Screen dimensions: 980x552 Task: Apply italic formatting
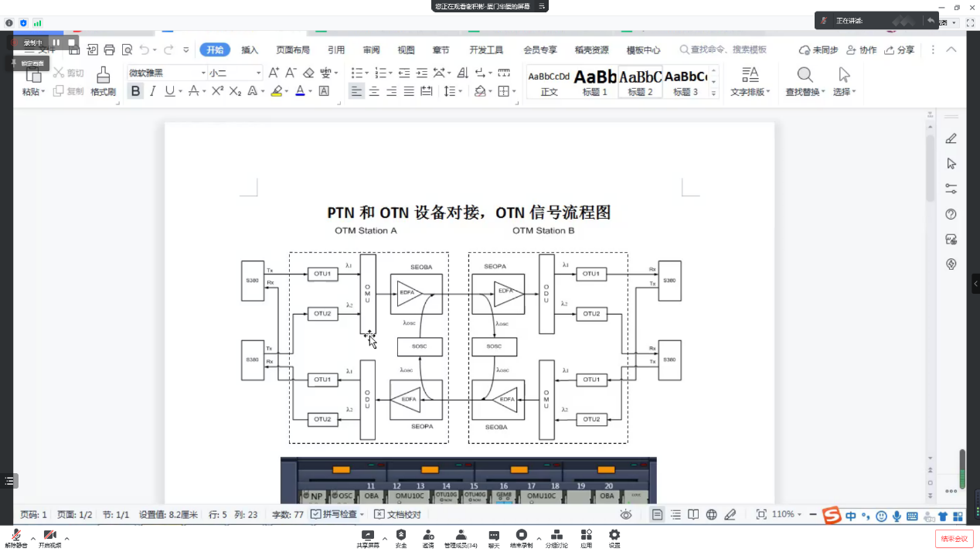pos(153,91)
